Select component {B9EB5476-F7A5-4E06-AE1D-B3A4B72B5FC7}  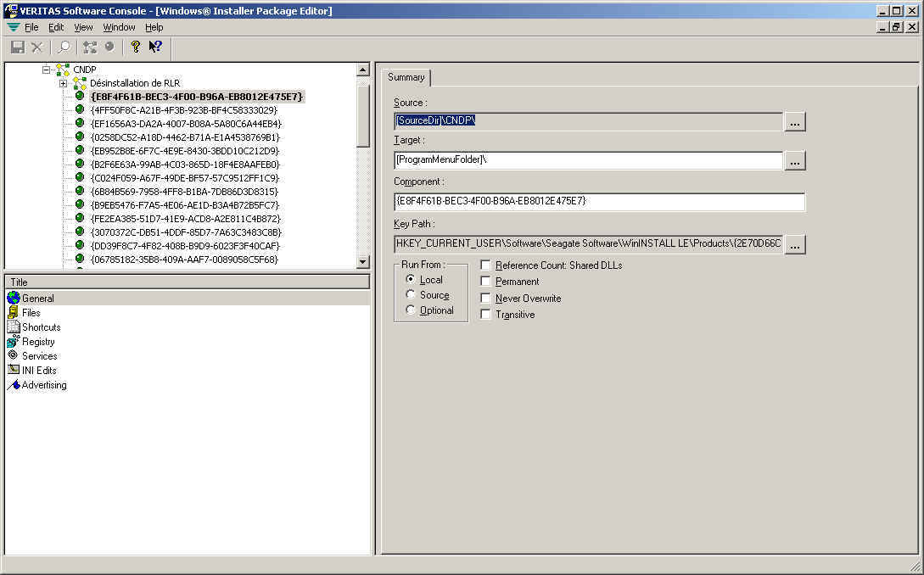coord(185,205)
